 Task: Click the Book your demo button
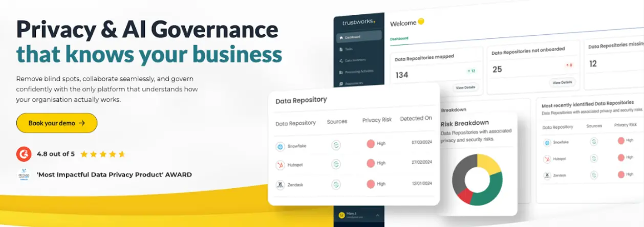pos(57,123)
